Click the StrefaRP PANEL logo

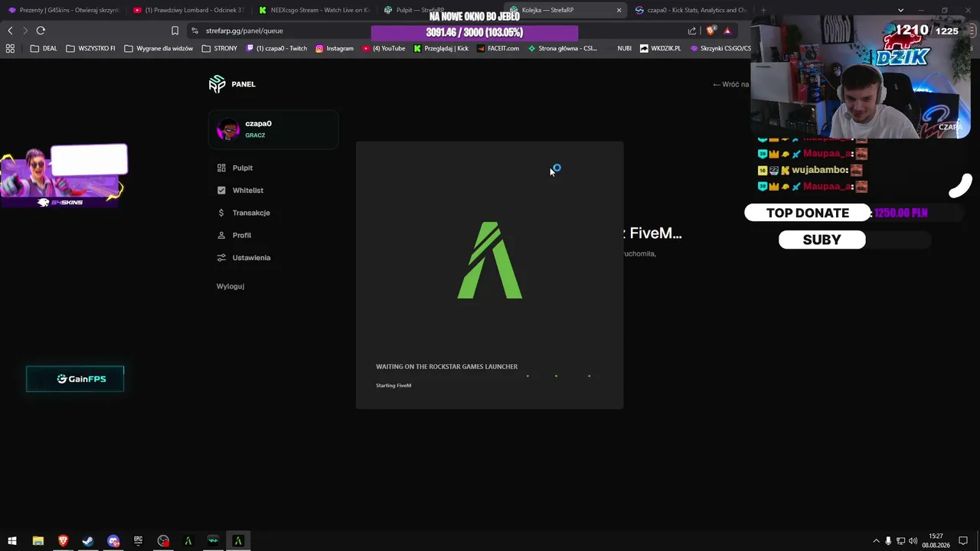[232, 84]
